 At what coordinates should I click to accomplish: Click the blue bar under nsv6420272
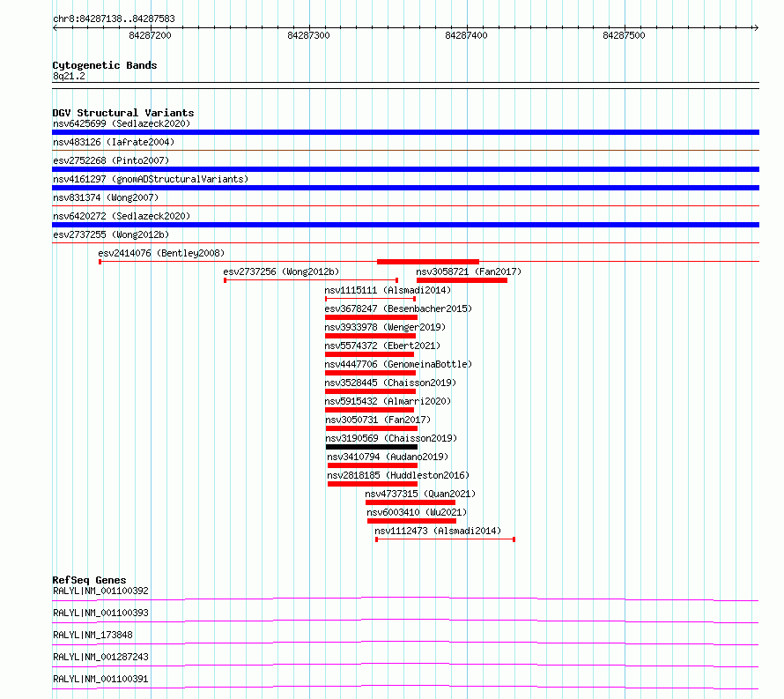pos(405,225)
